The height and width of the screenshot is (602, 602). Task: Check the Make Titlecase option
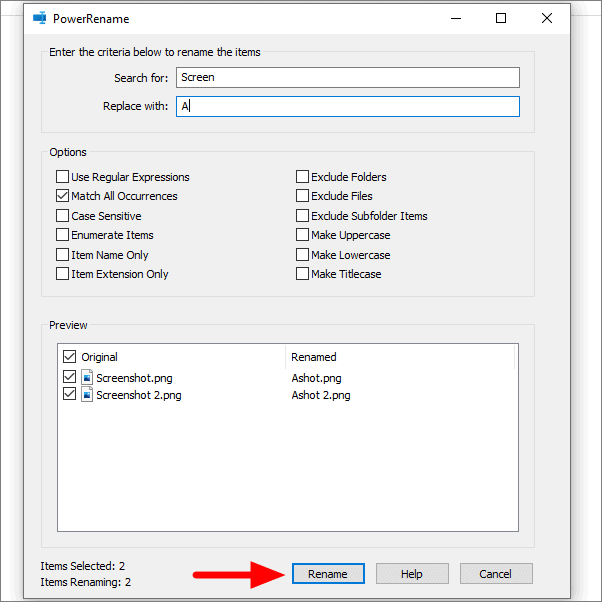click(x=302, y=274)
